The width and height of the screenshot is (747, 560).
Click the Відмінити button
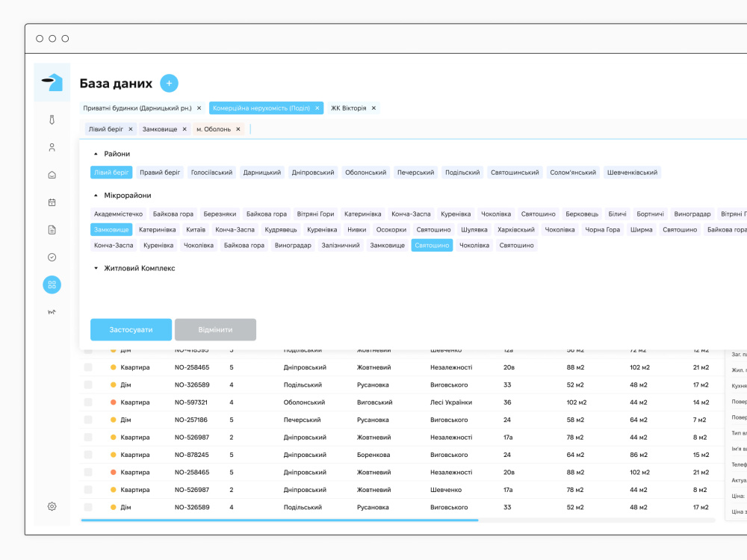[x=215, y=329]
